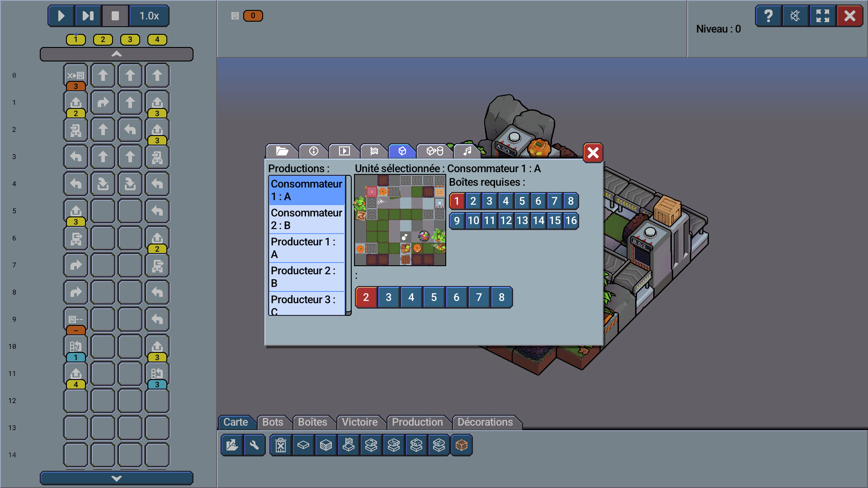Select the trash delete tile tool

[x=281, y=446]
